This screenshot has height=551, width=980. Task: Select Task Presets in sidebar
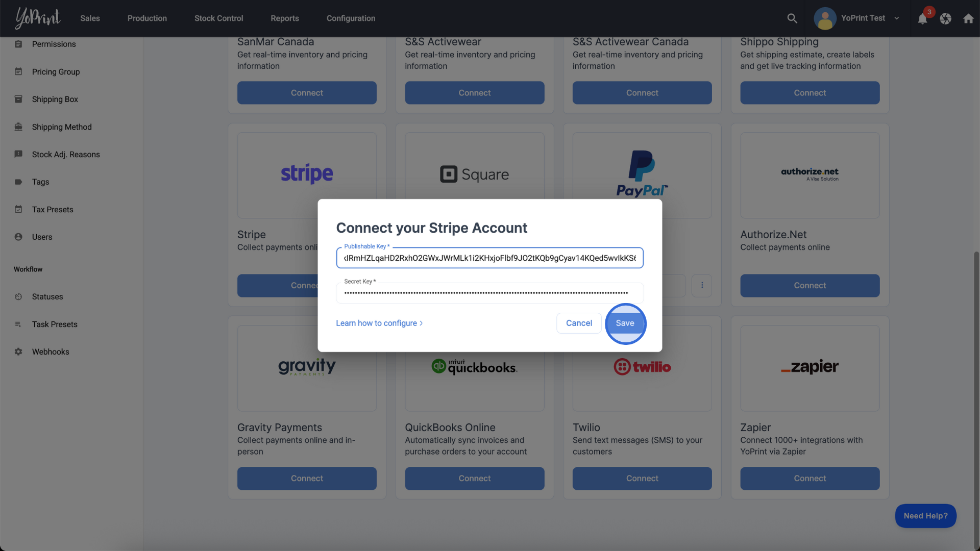coord(55,324)
